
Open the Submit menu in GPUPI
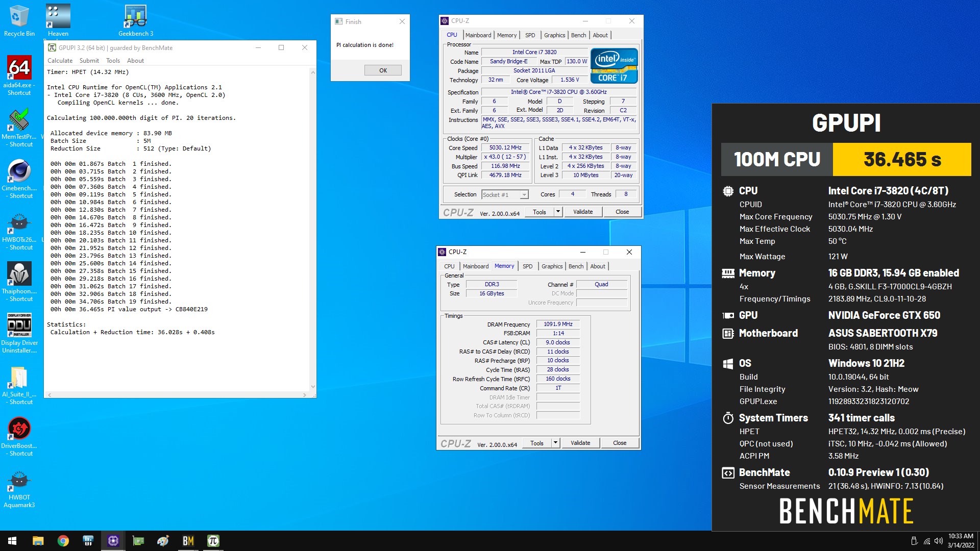89,60
